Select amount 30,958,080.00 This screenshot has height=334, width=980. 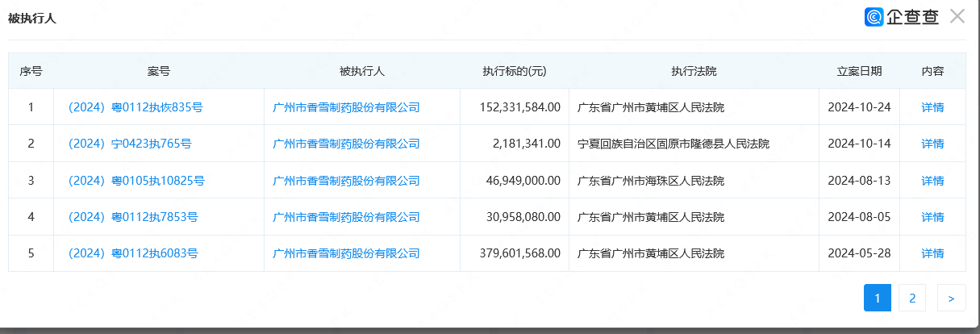[x=523, y=217]
